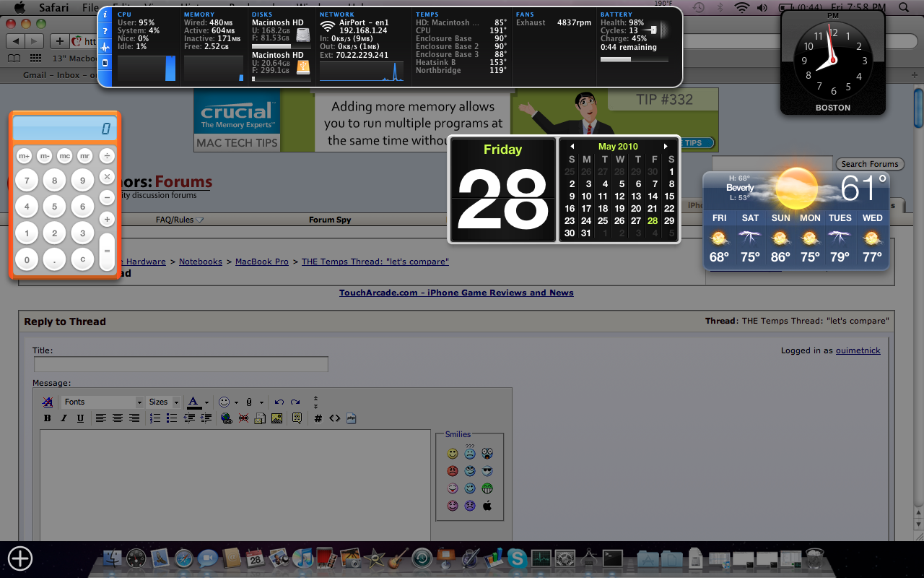Screen dimensions: 924x578
Task: Wrap selection in CODE tags icon
Action: (x=334, y=418)
